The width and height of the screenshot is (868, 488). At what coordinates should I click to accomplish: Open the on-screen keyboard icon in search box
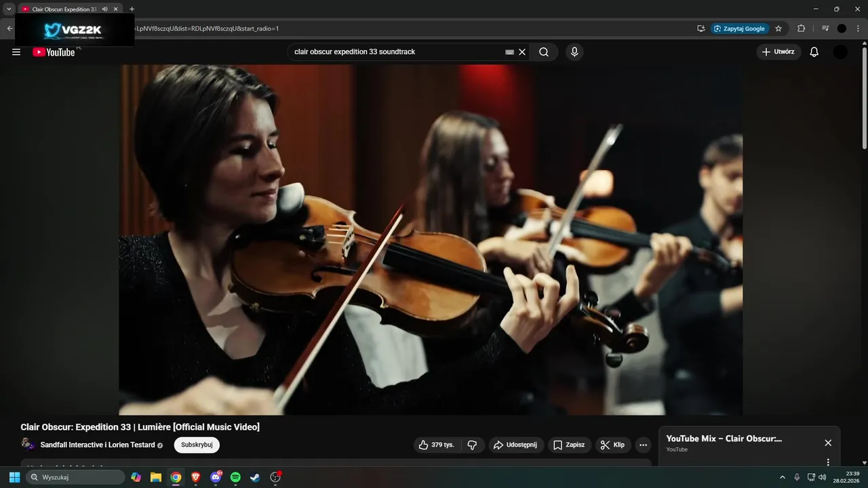click(x=510, y=52)
